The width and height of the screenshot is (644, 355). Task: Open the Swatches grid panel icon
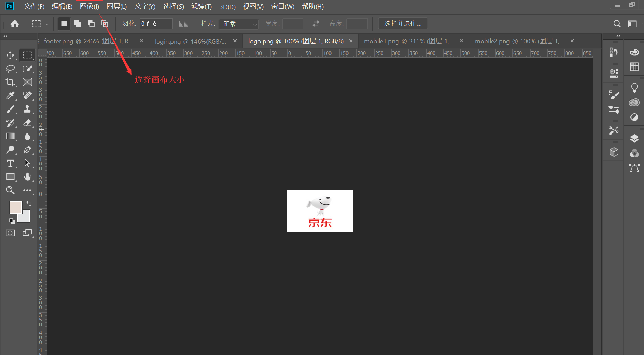point(634,67)
